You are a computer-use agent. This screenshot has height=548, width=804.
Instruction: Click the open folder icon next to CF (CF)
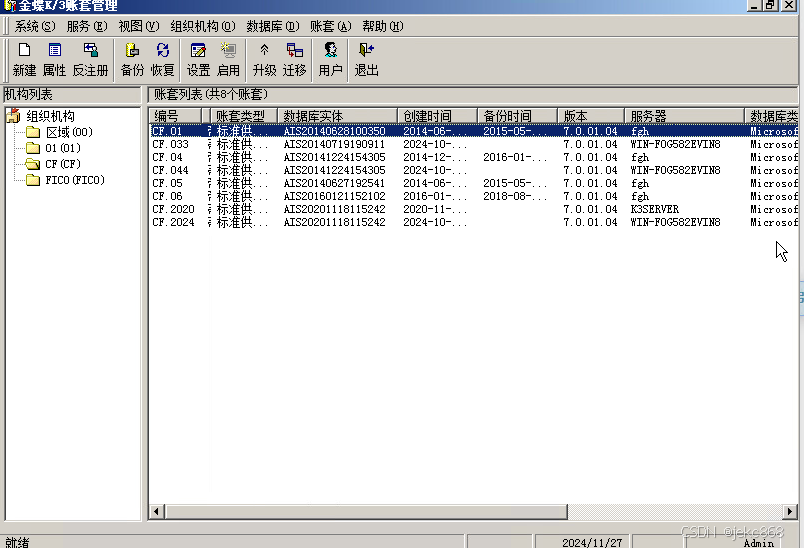click(x=33, y=164)
